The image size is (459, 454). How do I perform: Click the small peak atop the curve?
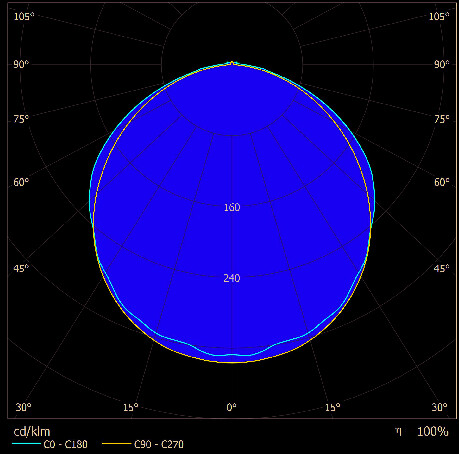click(232, 63)
